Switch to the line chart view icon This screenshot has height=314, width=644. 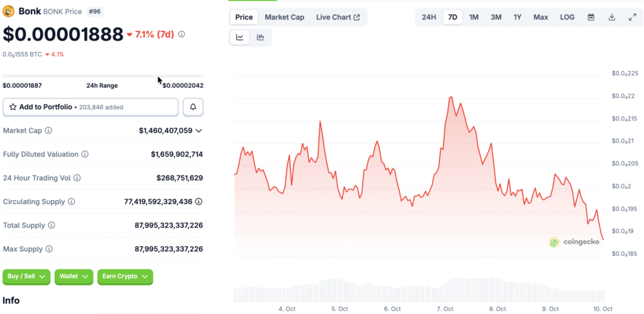[x=240, y=38]
